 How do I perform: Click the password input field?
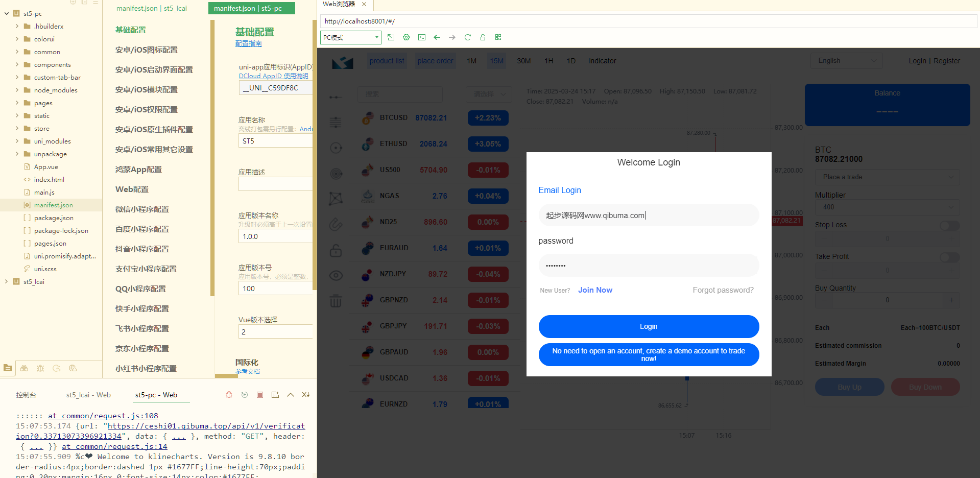point(649,265)
